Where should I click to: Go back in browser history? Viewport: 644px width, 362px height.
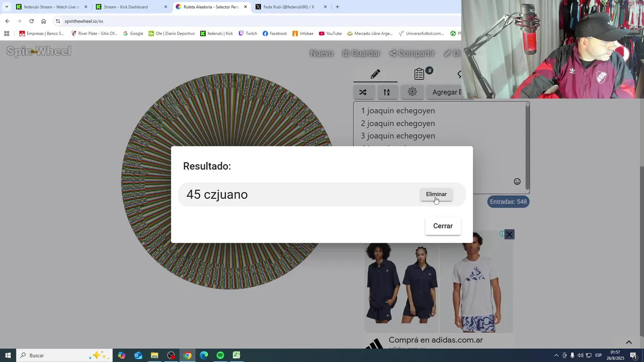[x=7, y=21]
